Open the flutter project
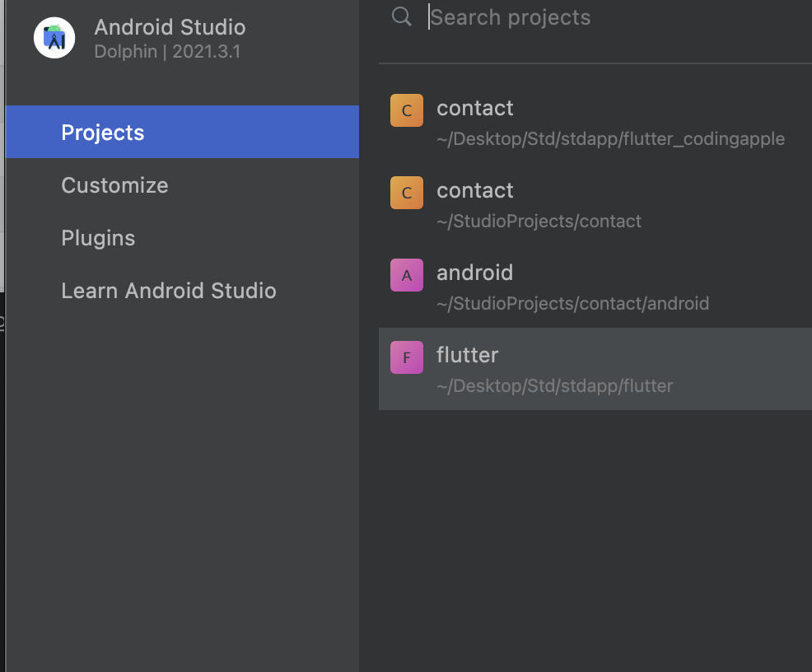The image size is (812, 672). click(x=595, y=369)
